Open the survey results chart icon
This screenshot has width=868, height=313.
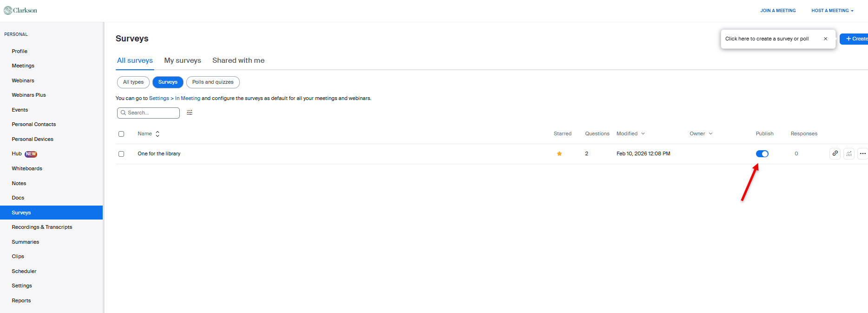(849, 153)
